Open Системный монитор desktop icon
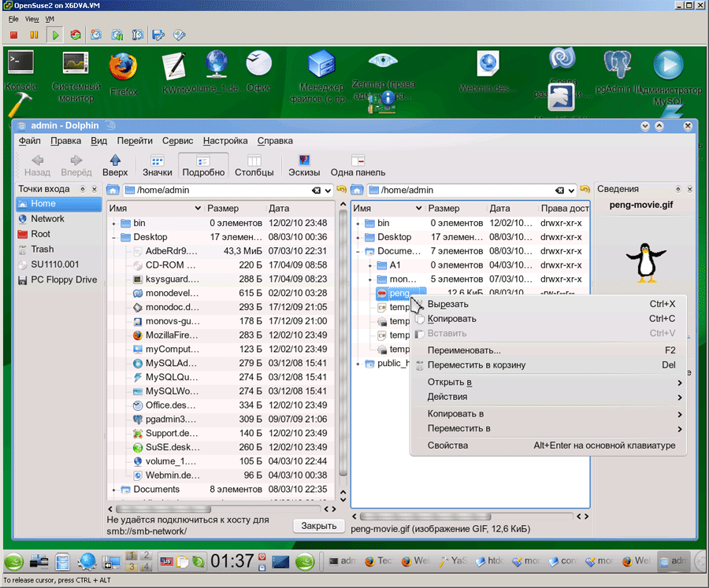Image resolution: width=709 pixels, height=588 pixels. pyautogui.click(x=76, y=77)
